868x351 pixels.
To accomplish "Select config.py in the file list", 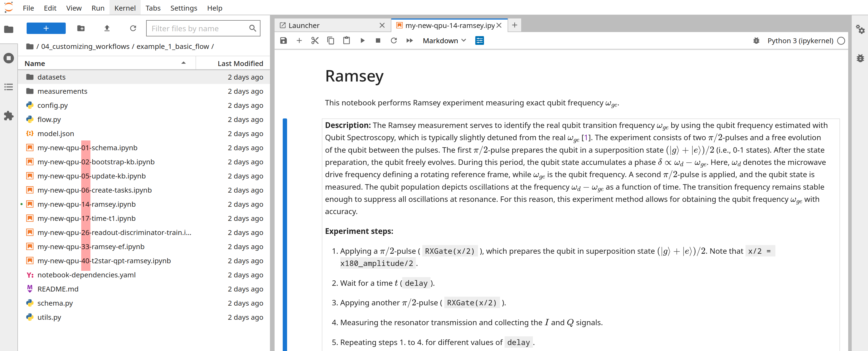I will (144, 105).
